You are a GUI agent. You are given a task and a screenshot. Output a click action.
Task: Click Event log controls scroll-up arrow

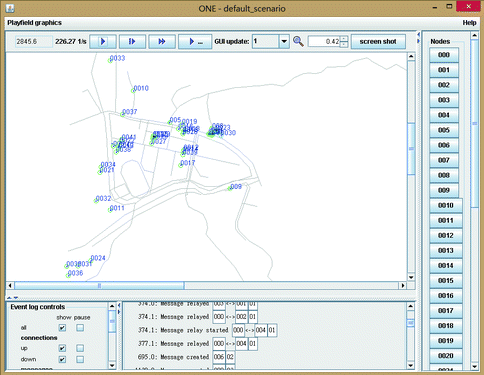[x=112, y=306]
